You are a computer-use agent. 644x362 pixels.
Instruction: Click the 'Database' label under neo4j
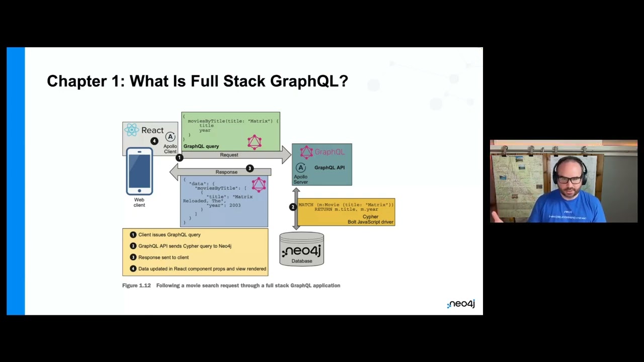(x=302, y=261)
